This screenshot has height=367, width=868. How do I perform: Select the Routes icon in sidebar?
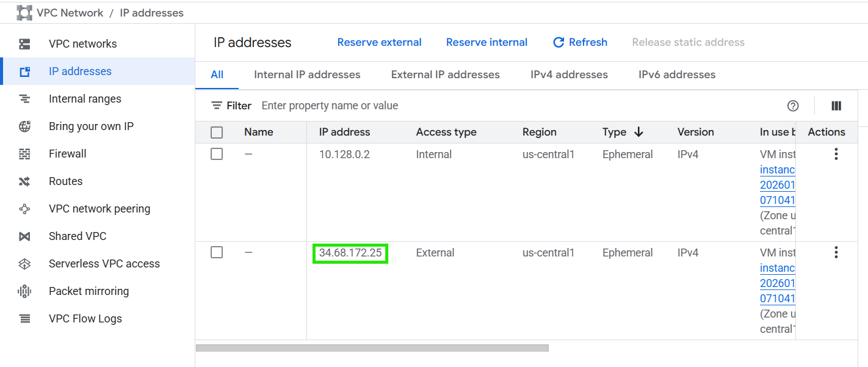click(24, 181)
